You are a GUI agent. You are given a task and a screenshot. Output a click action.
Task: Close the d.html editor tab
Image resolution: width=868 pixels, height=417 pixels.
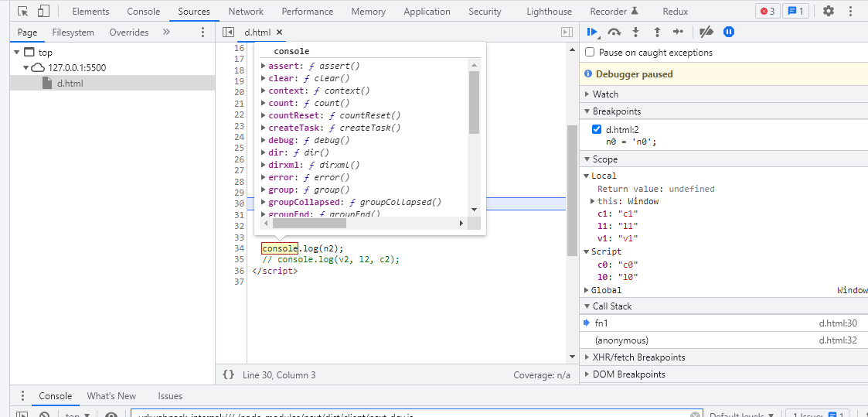click(280, 32)
